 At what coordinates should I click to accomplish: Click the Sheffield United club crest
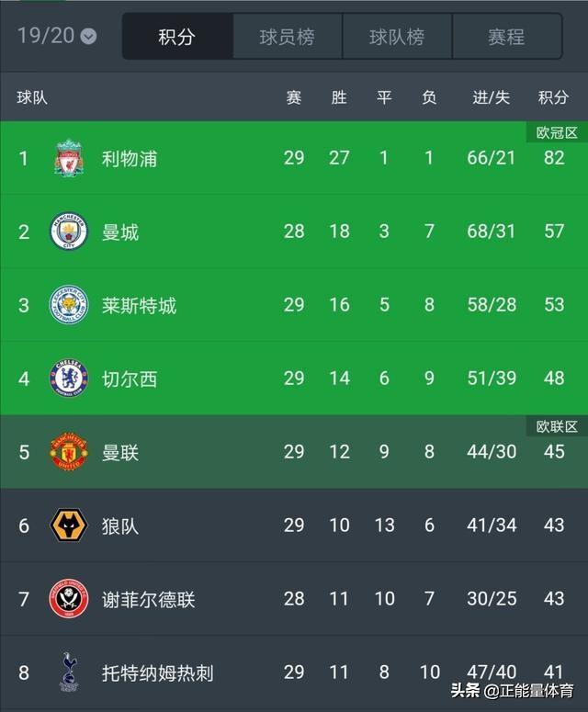68,599
